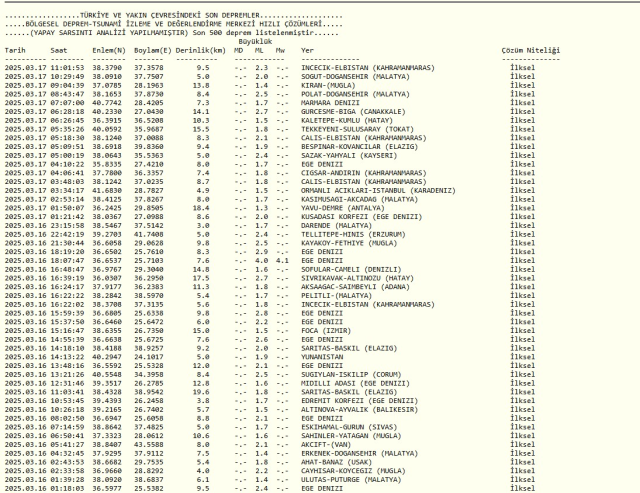This screenshot has height=493, width=640.
Task: Select the MARMARA DENIZI location entry
Action: point(333,100)
